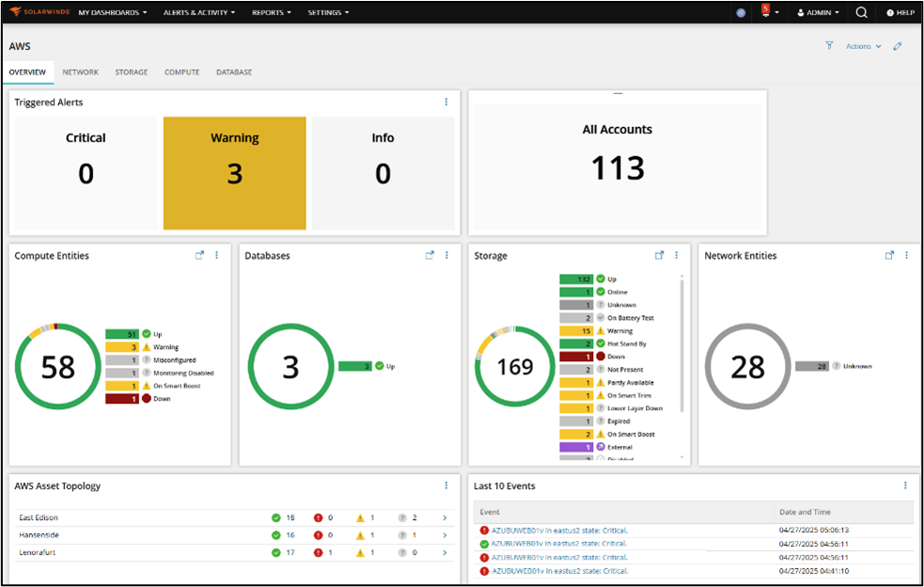
Task: Switch to the Database tab
Action: [234, 72]
